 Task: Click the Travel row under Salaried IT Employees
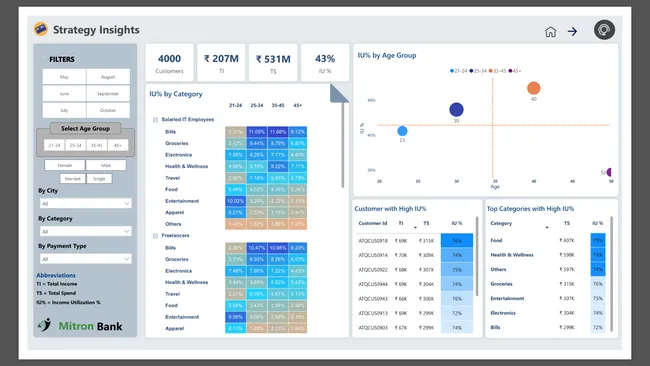230,178
